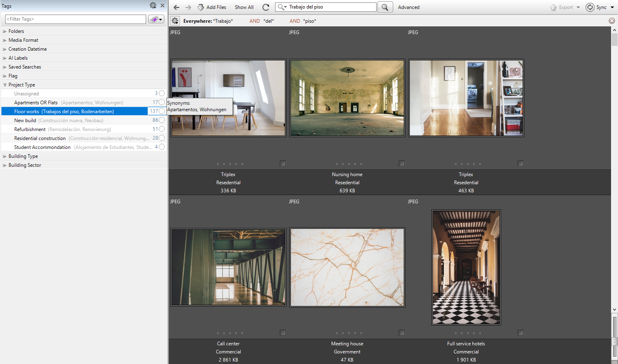
Task: Open the Export dropdown arrow
Action: [578, 7]
